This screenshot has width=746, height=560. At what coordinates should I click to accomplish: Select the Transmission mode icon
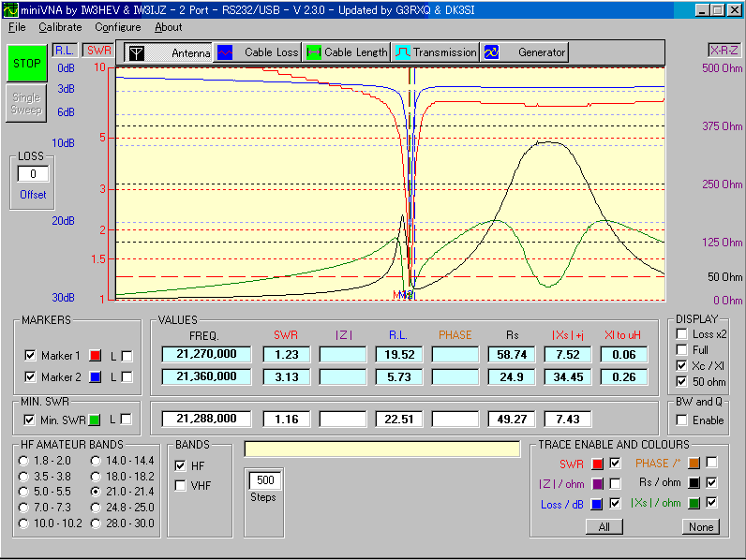[401, 52]
